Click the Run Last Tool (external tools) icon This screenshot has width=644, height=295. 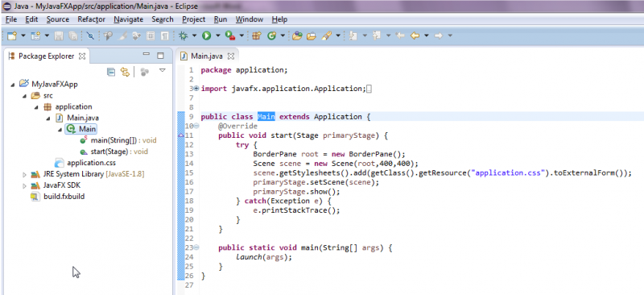pyautogui.click(x=230, y=36)
